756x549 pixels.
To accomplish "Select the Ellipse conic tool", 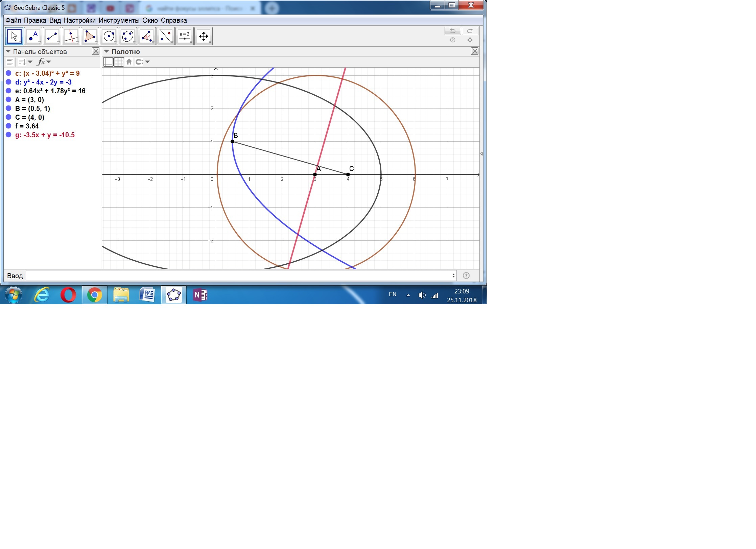I will tap(128, 36).
